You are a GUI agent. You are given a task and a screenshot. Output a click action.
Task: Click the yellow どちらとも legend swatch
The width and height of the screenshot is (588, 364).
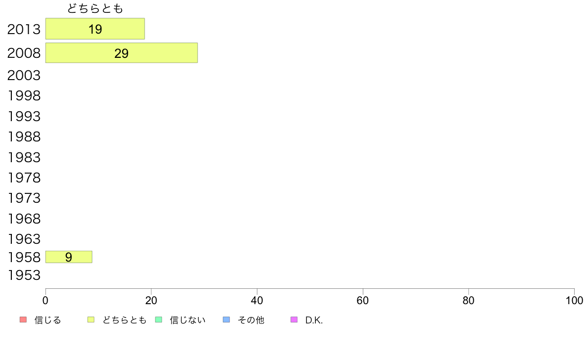point(91,319)
